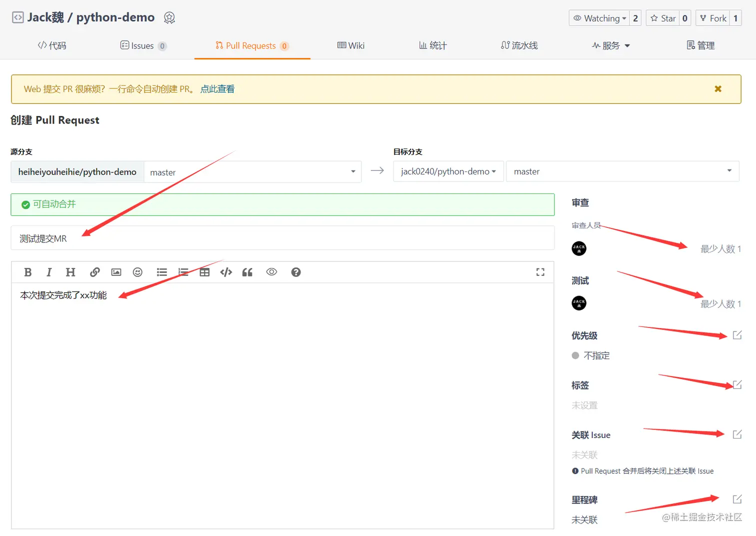Click the repository code icon before Jack魏

coord(17,17)
